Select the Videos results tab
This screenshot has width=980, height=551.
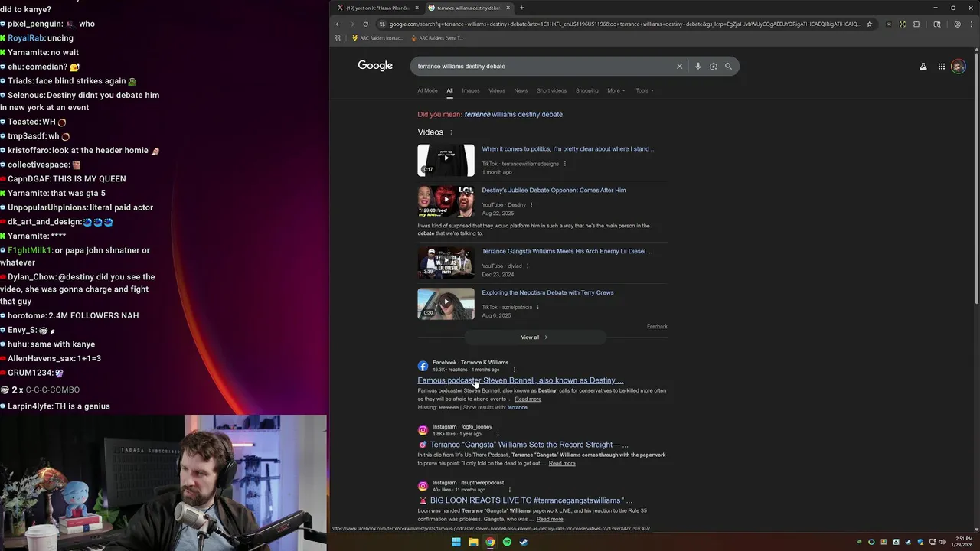click(497, 90)
